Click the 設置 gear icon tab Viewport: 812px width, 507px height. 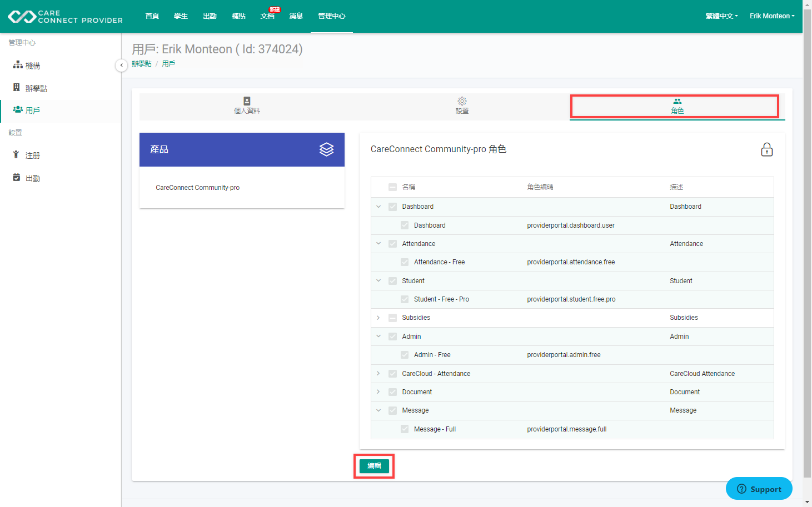pos(462,101)
